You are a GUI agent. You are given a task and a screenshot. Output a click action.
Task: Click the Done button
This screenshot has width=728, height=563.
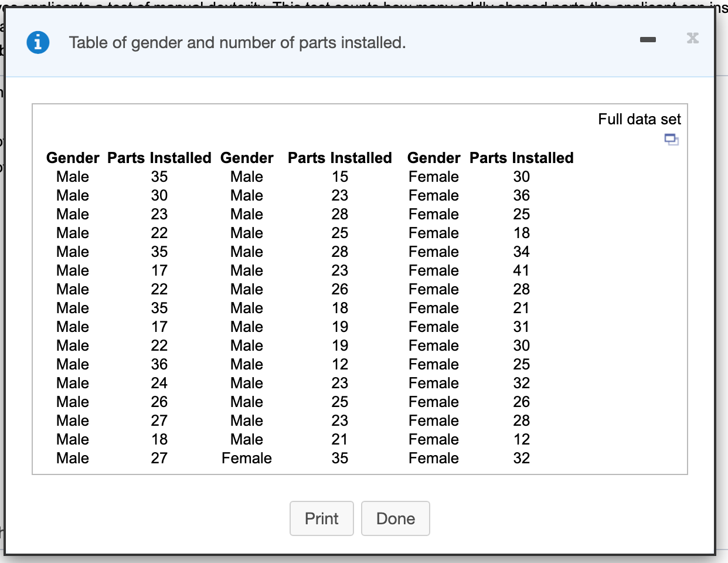point(396,518)
